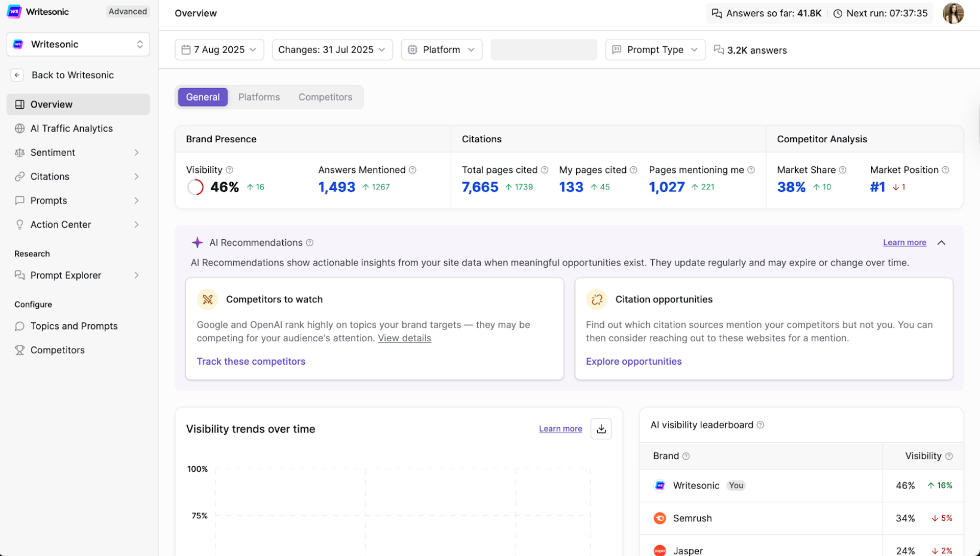Click the Total pages cited value 7,665

480,187
